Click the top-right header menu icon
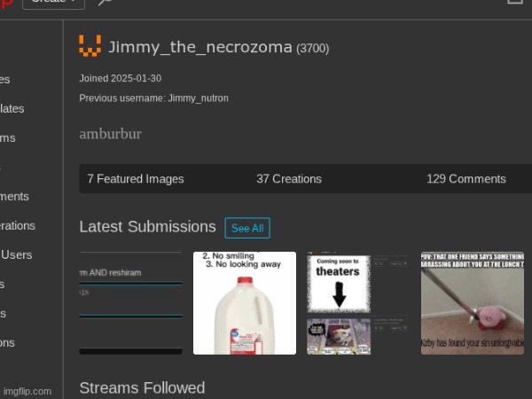This screenshot has height=399, width=532. [x=514, y=3]
